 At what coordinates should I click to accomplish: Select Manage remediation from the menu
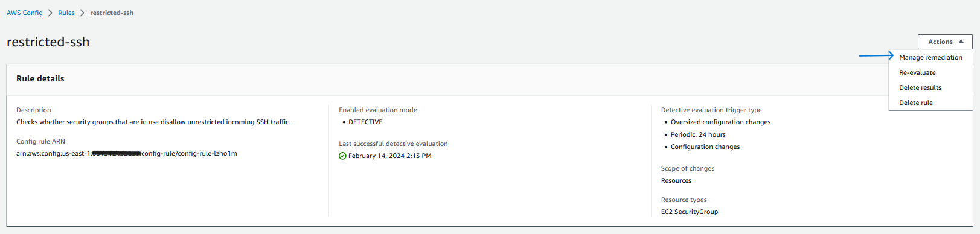point(930,57)
